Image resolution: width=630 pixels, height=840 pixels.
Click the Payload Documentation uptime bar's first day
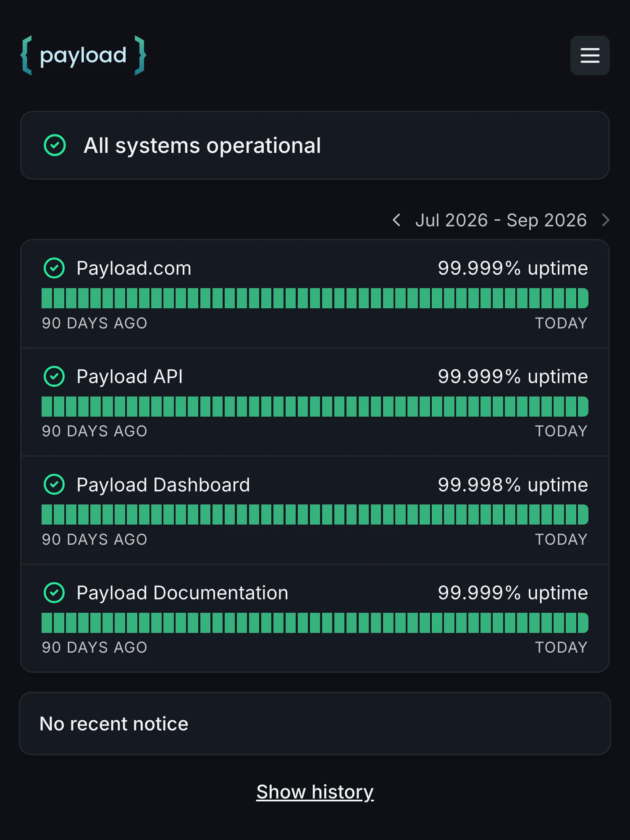click(47, 623)
